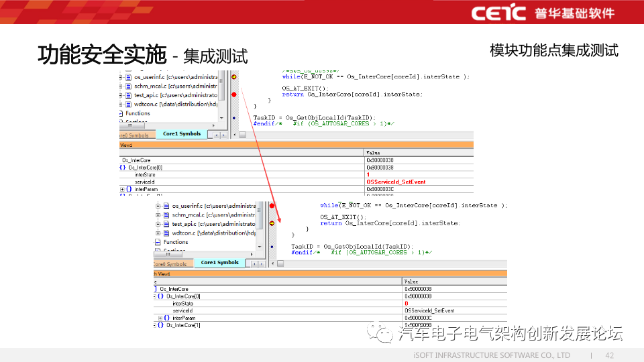Click tab-scroll left arrow beside upper Core1 Symbols
The height and width of the screenshot is (362, 644).
tap(217, 135)
